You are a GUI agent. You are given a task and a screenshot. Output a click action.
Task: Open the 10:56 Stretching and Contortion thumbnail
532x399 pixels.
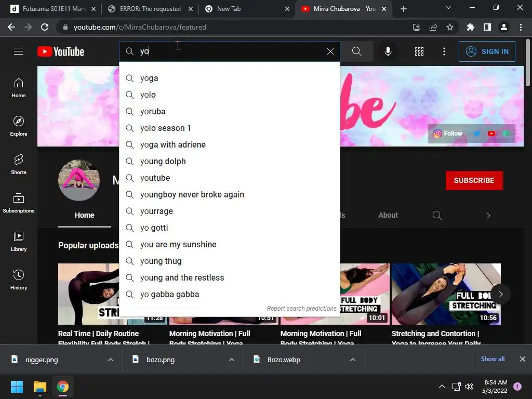point(446,294)
